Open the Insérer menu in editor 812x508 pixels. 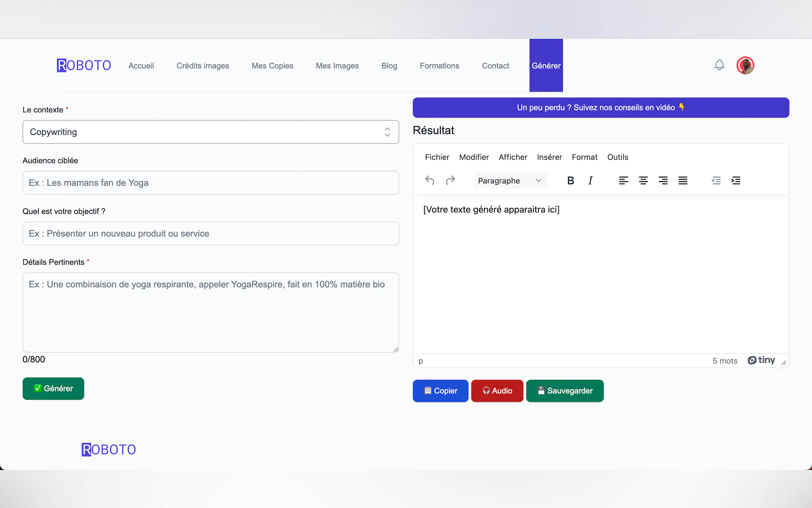(549, 157)
